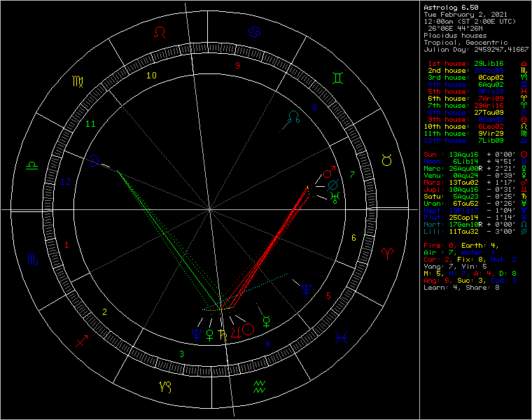Screen dimensions: 532x420
Task: Select the '3rd house: 0Cap02' row
Action: pos(477,78)
